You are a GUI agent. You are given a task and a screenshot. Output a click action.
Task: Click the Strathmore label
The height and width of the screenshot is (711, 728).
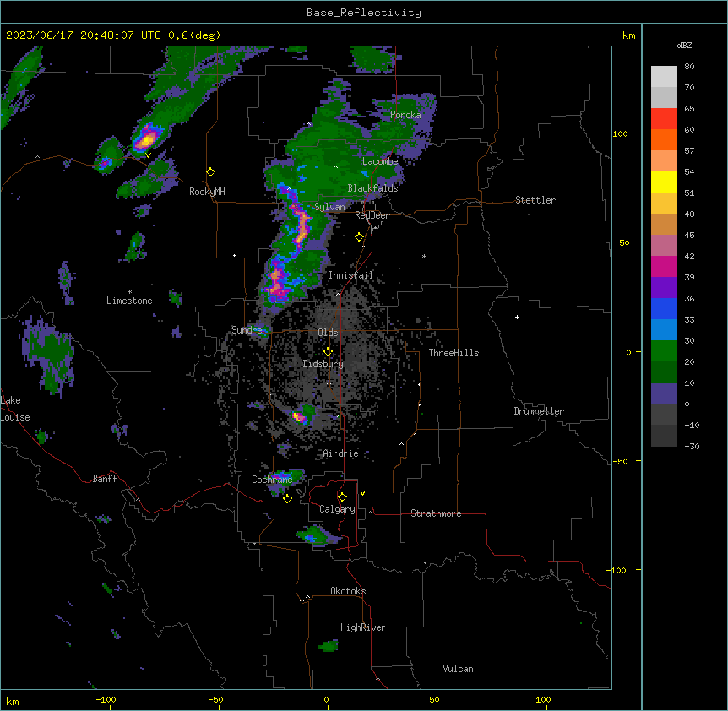[436, 513]
